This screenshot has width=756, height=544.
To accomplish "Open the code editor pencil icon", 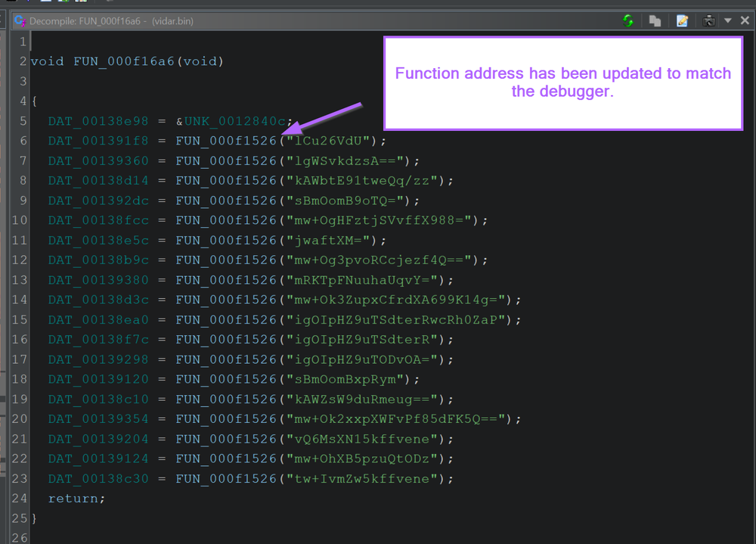I will (x=681, y=20).
